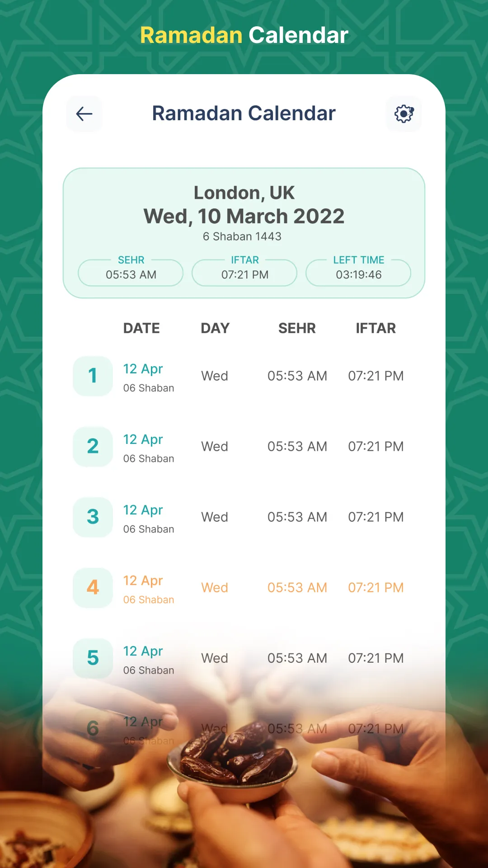Select day 3 number badge
The height and width of the screenshot is (868, 488).
pos(93,517)
